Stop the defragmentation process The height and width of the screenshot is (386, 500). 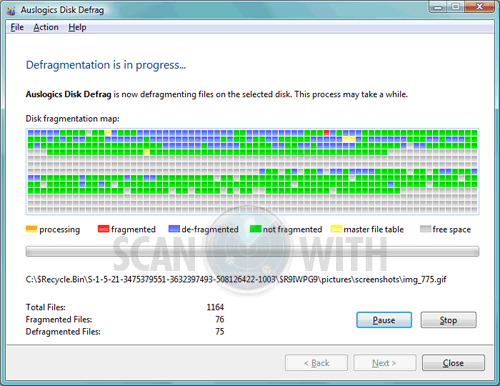click(448, 320)
